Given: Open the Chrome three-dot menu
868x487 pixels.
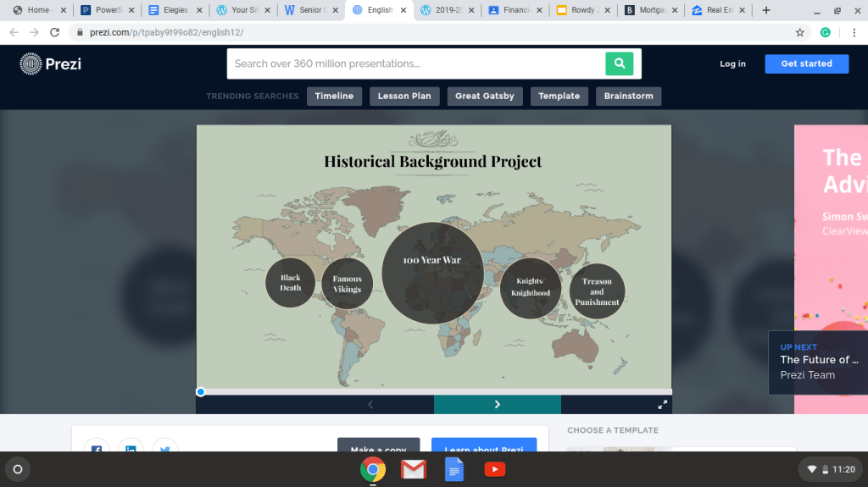Looking at the screenshot, I should (x=852, y=32).
